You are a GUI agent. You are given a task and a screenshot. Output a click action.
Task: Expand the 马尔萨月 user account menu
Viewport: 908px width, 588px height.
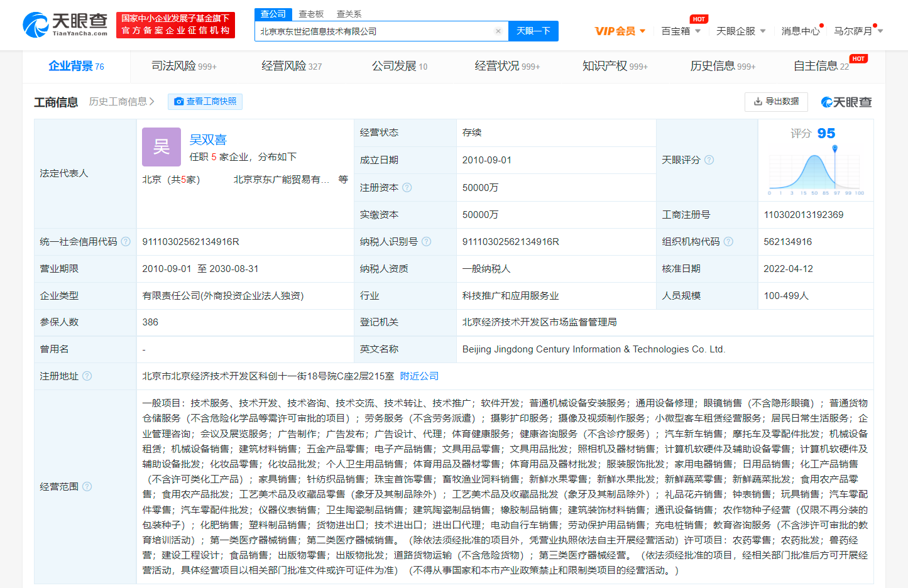click(858, 31)
